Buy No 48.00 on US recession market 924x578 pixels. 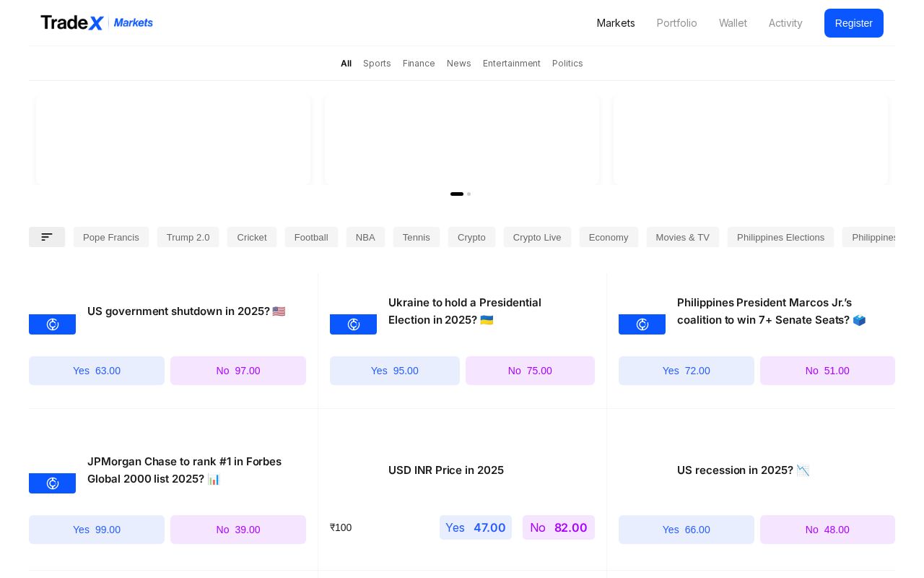[x=827, y=530]
